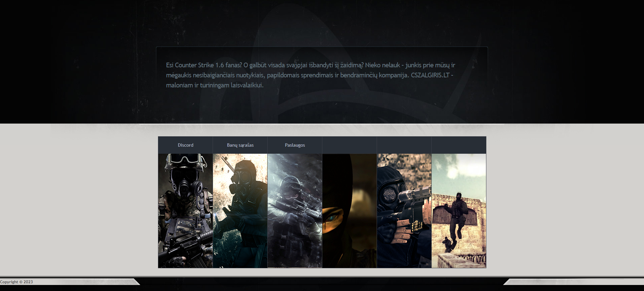Viewport: 644px width, 291px height.
Task: Click empty menu cell above the sniper image
Action: [x=404, y=145]
